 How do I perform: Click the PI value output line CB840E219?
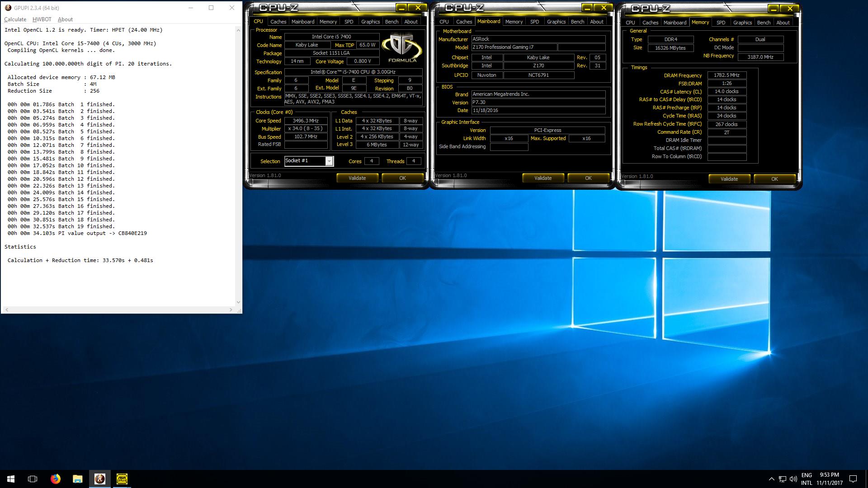(x=77, y=233)
